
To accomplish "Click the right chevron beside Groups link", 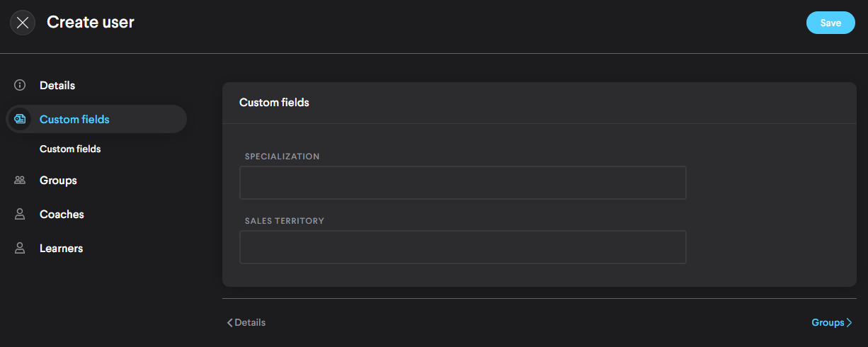I will (849, 323).
